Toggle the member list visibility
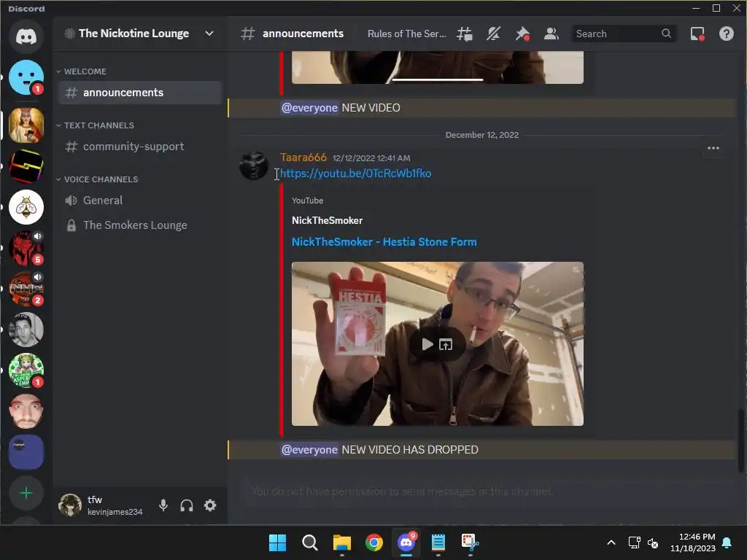 tap(551, 34)
